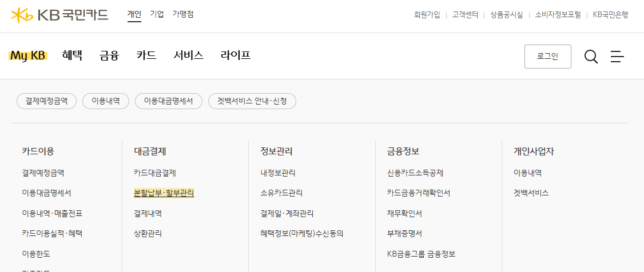Click the KB Kookmin Card logo
Image resolution: width=644 pixels, height=272 pixels.
click(59, 15)
